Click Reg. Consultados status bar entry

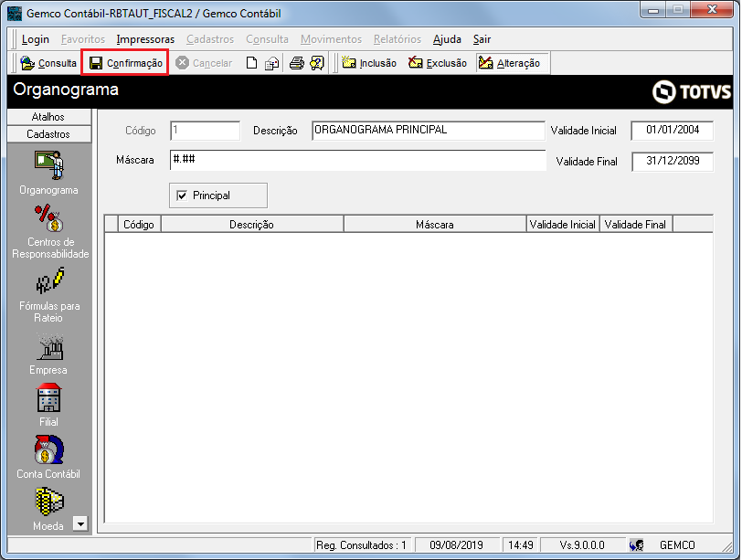362,545
